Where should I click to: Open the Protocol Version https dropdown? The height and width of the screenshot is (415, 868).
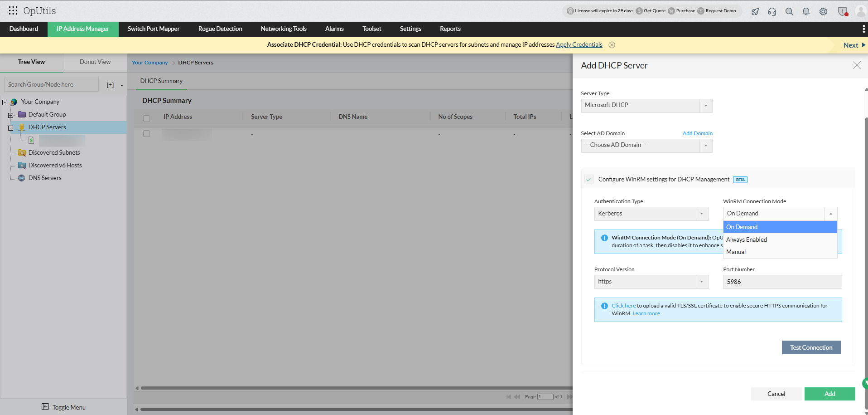651,282
